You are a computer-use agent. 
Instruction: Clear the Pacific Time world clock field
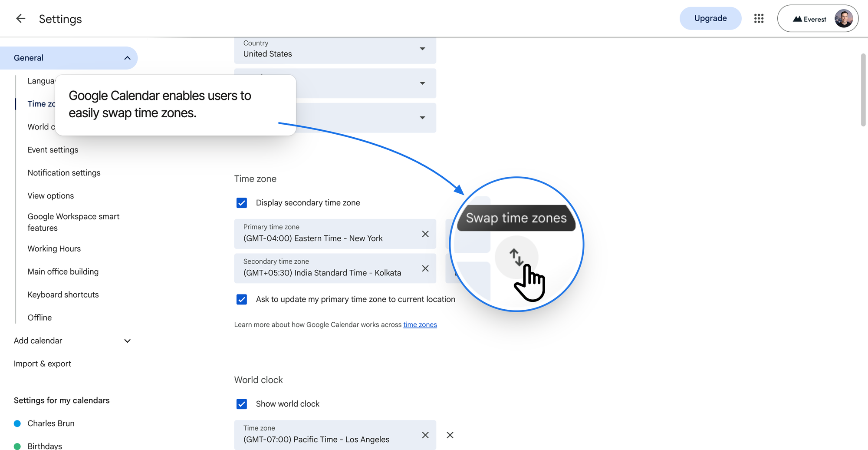click(x=425, y=435)
